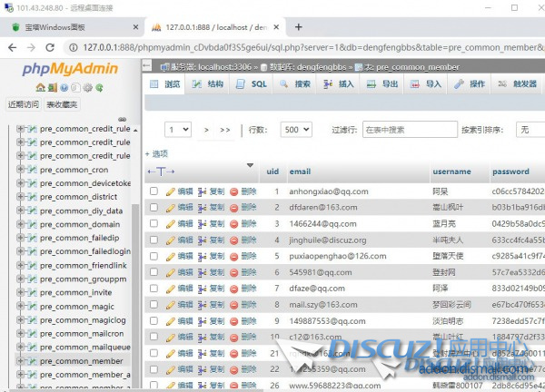Click edit pencil icon for anhongxiao@qq.com row
The height and width of the screenshot is (392, 545).
click(x=170, y=191)
